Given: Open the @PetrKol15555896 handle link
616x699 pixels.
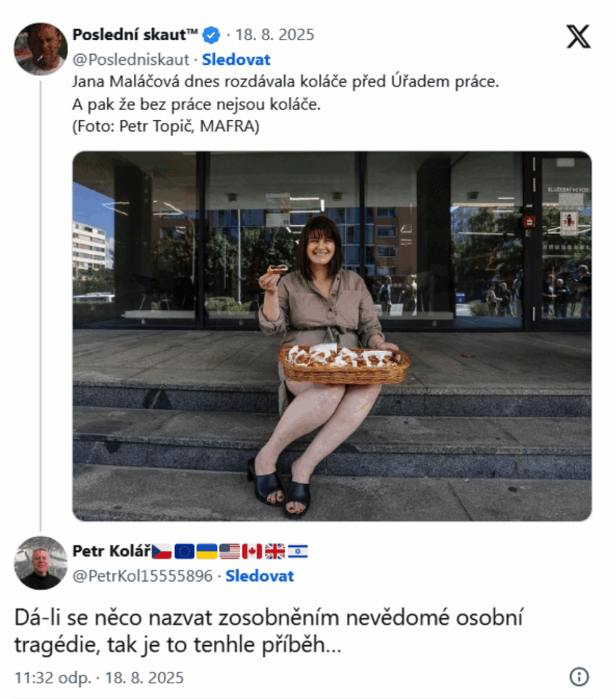Looking at the screenshot, I should (x=143, y=576).
